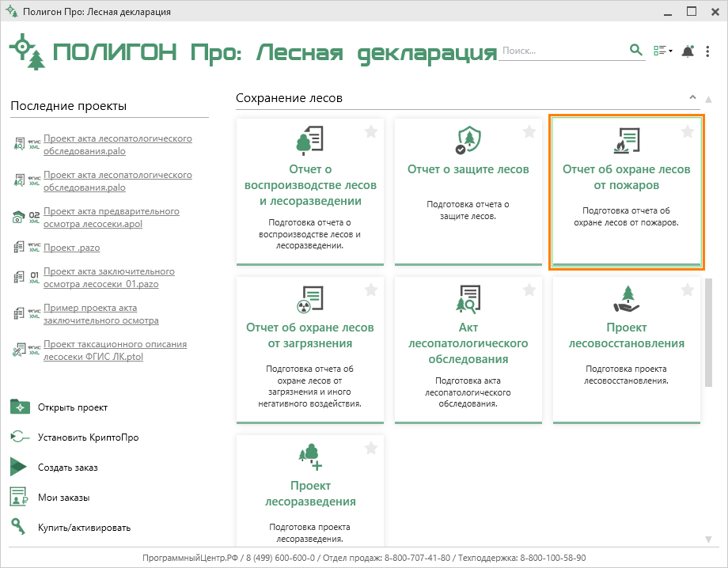Click file icon beside Пример проекта акта
The image size is (728, 568).
(18, 313)
